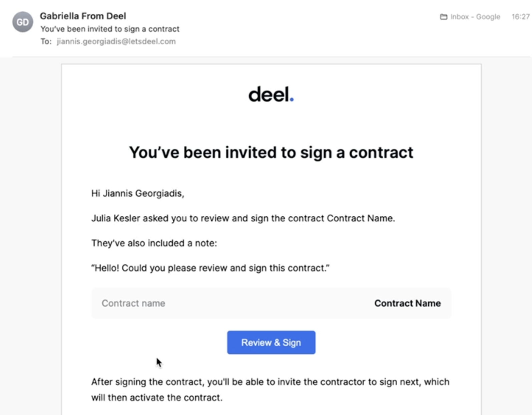Click the GD sender avatar

(23, 22)
